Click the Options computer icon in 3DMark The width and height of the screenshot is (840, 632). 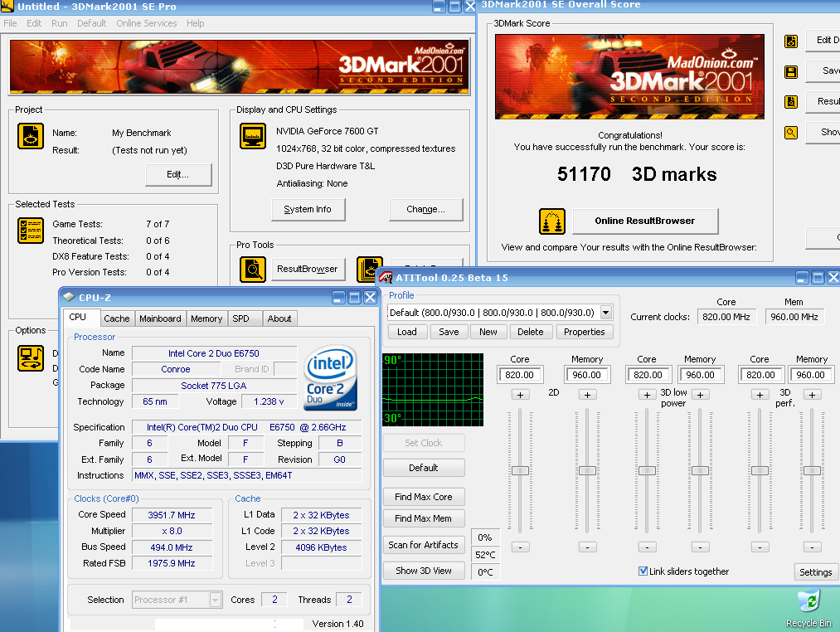click(31, 358)
